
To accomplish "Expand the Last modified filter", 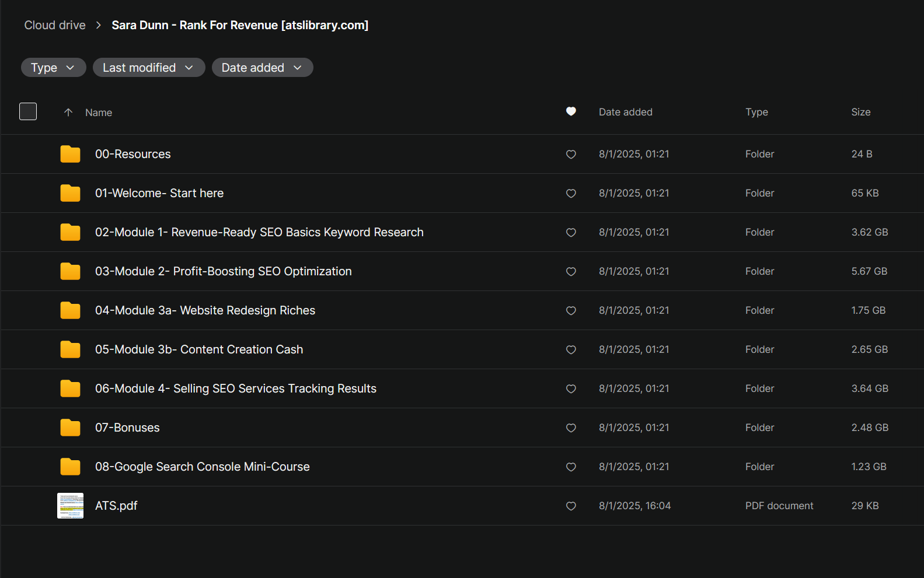I will (x=148, y=68).
